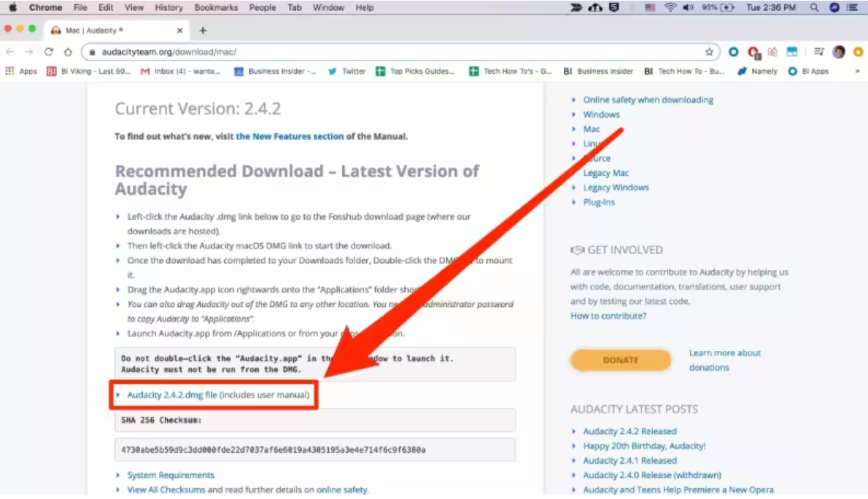Image resolution: width=868 pixels, height=499 pixels.
Task: Follow the online safety link
Action: 341,490
